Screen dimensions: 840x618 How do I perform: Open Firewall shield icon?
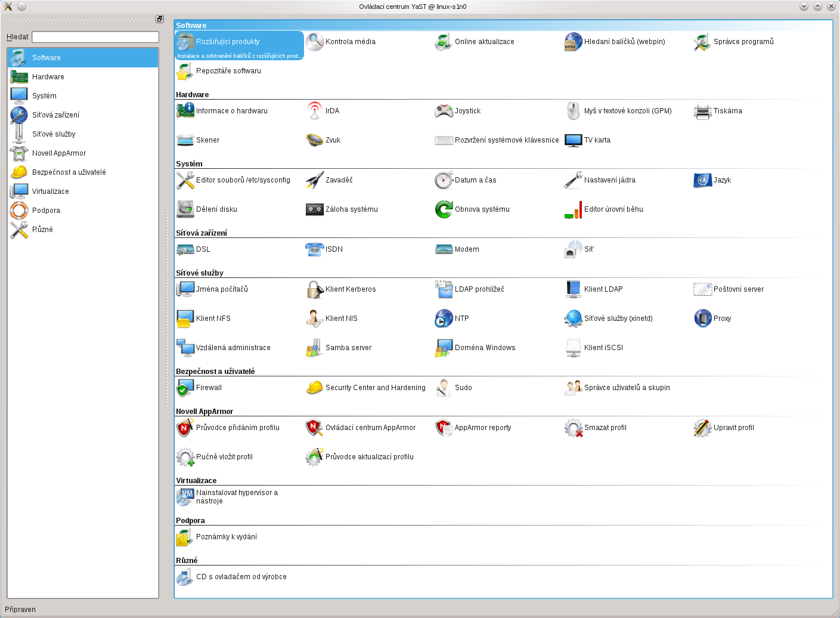click(x=185, y=388)
